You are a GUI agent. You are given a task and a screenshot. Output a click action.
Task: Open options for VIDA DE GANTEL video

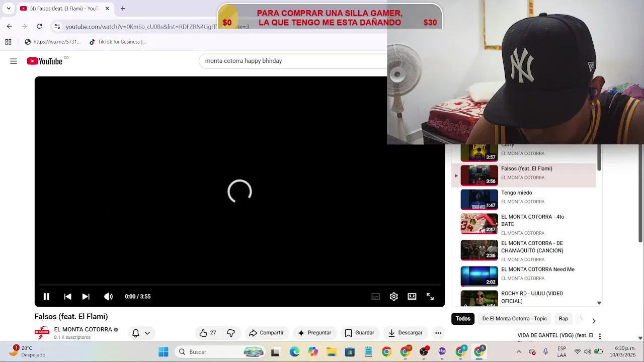pyautogui.click(x=600, y=336)
